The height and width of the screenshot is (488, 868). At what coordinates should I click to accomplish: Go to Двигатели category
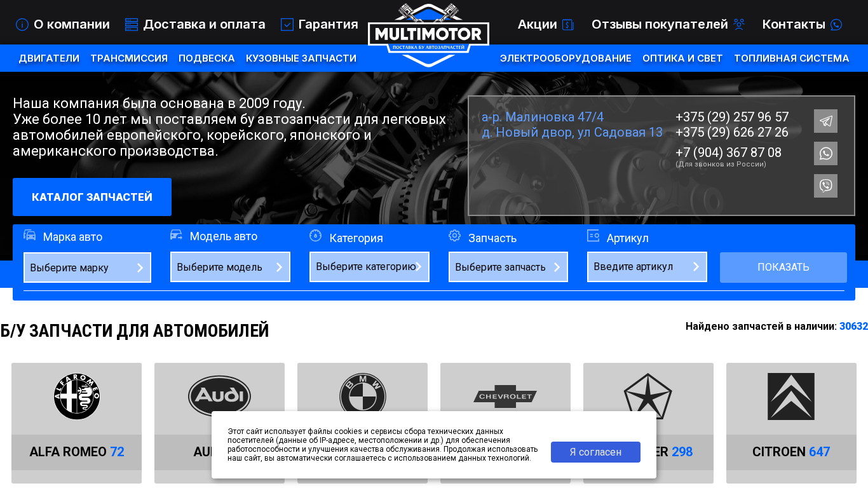(x=49, y=58)
